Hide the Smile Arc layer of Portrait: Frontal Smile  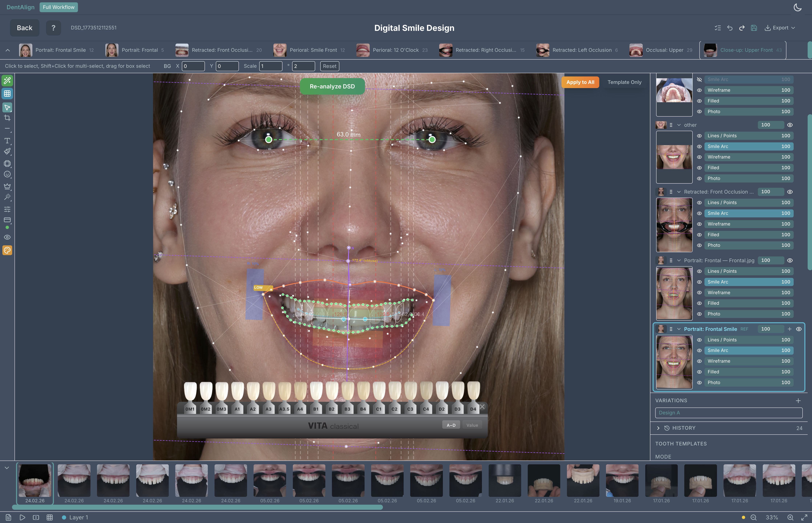[699, 350]
